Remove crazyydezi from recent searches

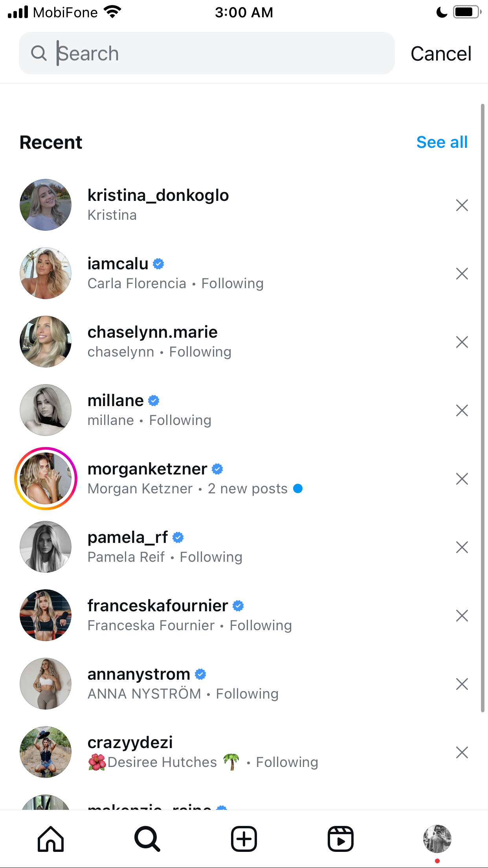(462, 752)
